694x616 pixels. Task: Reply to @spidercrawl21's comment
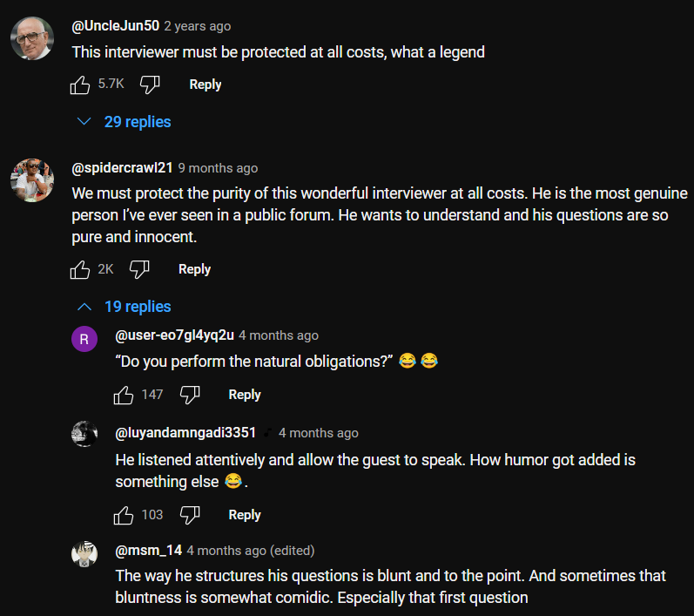pyautogui.click(x=194, y=269)
